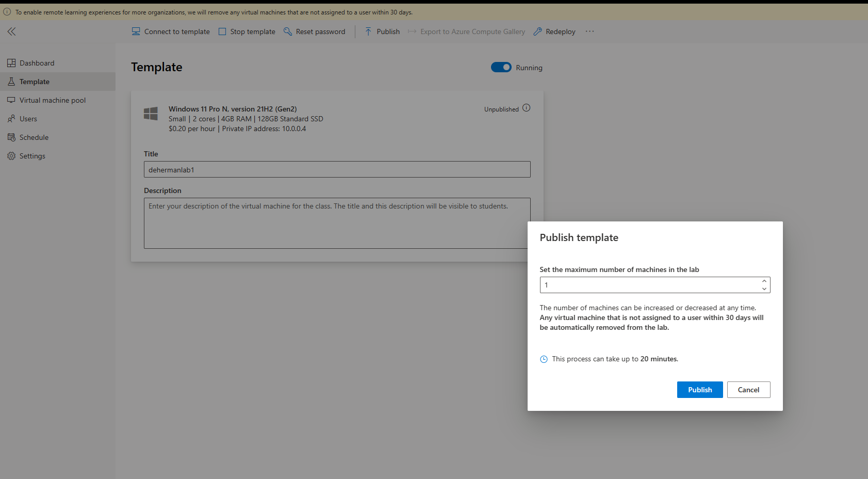
Task: Click the Schedule calendar icon
Action: (11, 137)
